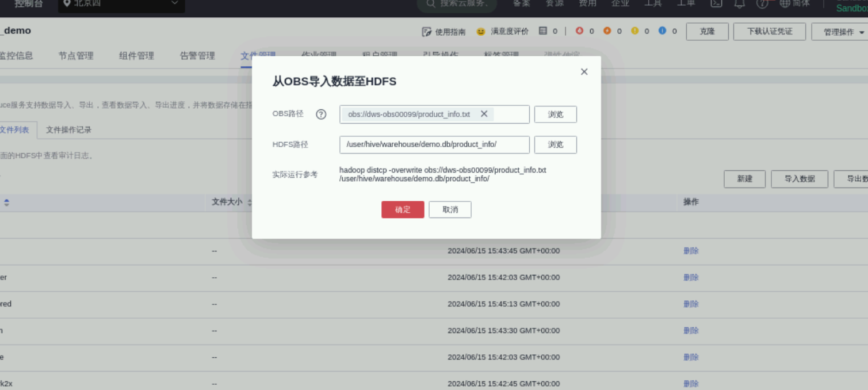This screenshot has width=868, height=390.
Task: Delete row dated 2024/06/15 15:42:45
Action: click(x=691, y=384)
